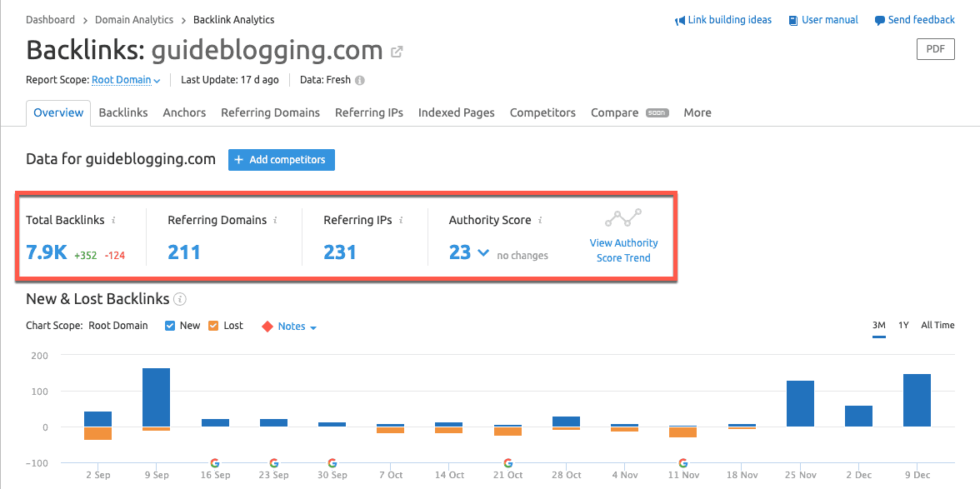The height and width of the screenshot is (489, 980).
Task: Click info icon next to New & Lost Backlinks
Action: 180,299
